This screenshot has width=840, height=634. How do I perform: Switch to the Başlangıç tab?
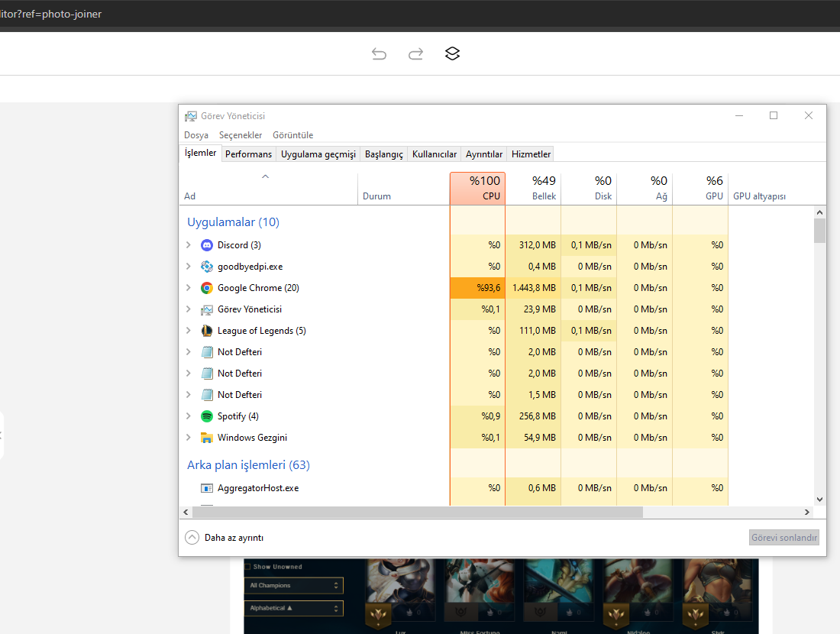[x=384, y=154]
